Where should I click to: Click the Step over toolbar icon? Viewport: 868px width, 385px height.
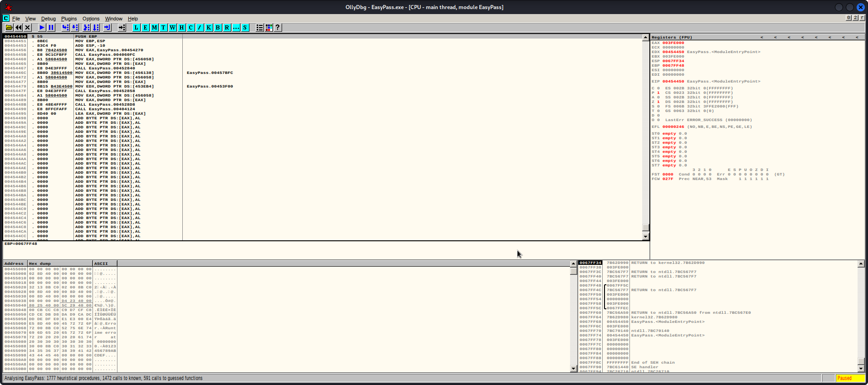click(x=75, y=28)
